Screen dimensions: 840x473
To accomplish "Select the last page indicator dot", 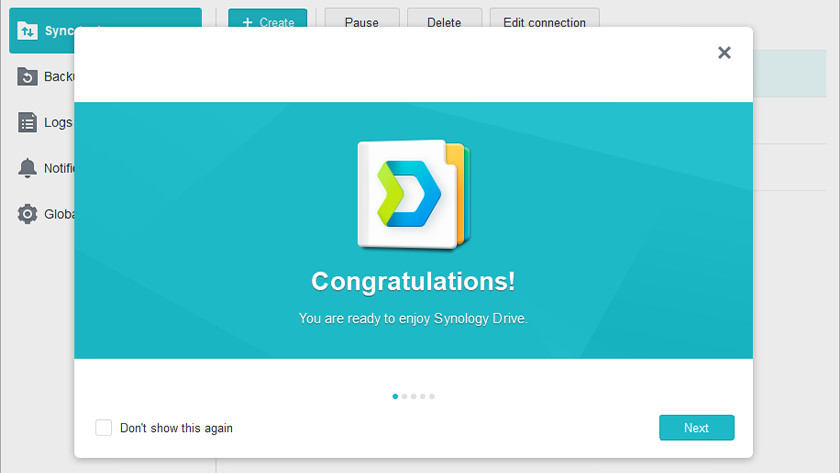I will click(432, 397).
